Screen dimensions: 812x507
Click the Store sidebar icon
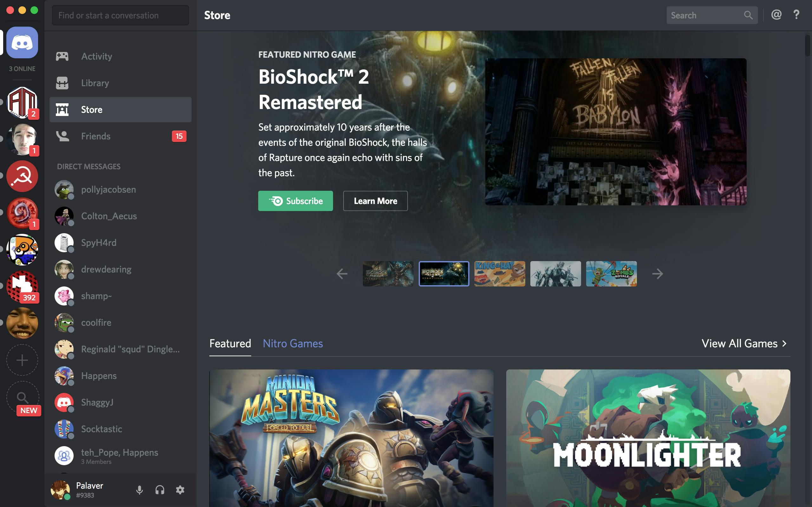tap(62, 109)
